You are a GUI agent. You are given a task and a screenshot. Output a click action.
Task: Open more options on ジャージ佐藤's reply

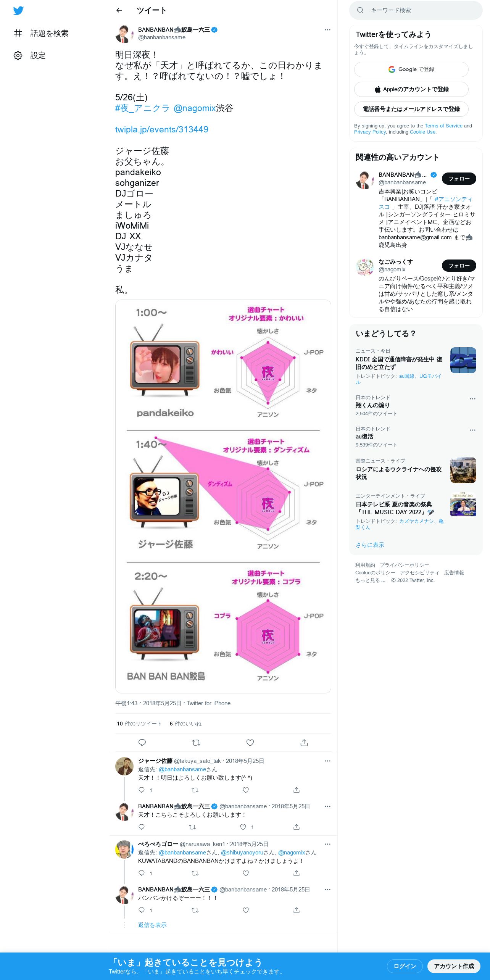pyautogui.click(x=327, y=761)
